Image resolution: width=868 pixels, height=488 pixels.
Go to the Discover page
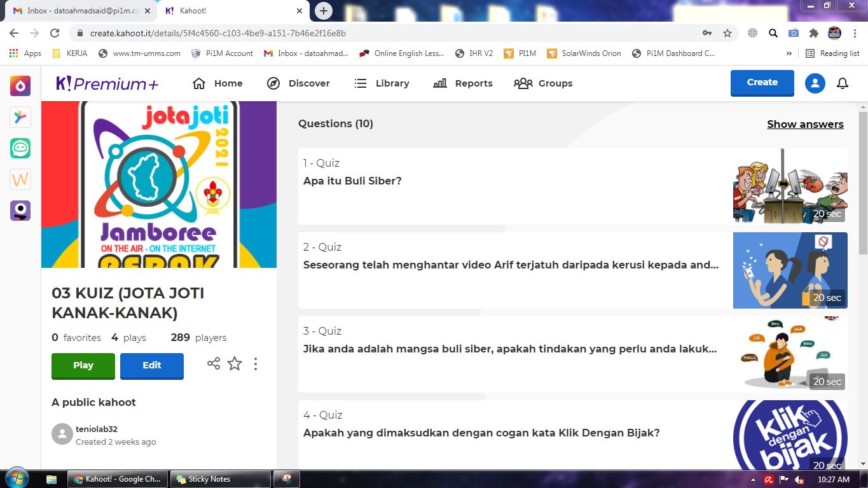[x=298, y=83]
